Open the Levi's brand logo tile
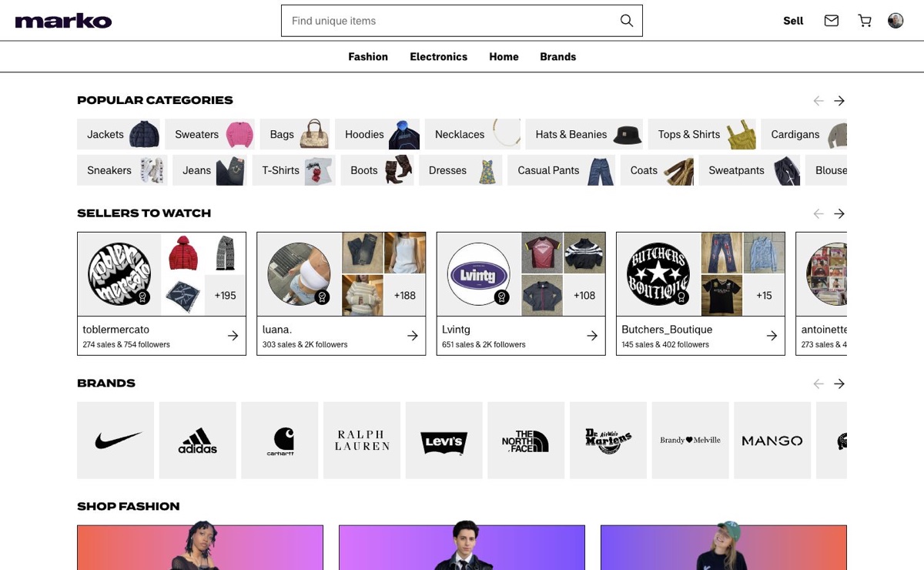 click(x=444, y=441)
